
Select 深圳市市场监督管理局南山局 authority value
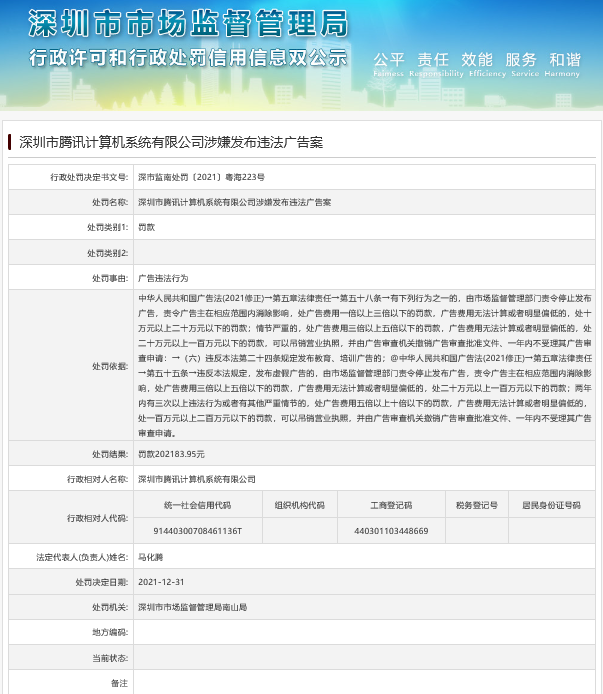pos(193,608)
